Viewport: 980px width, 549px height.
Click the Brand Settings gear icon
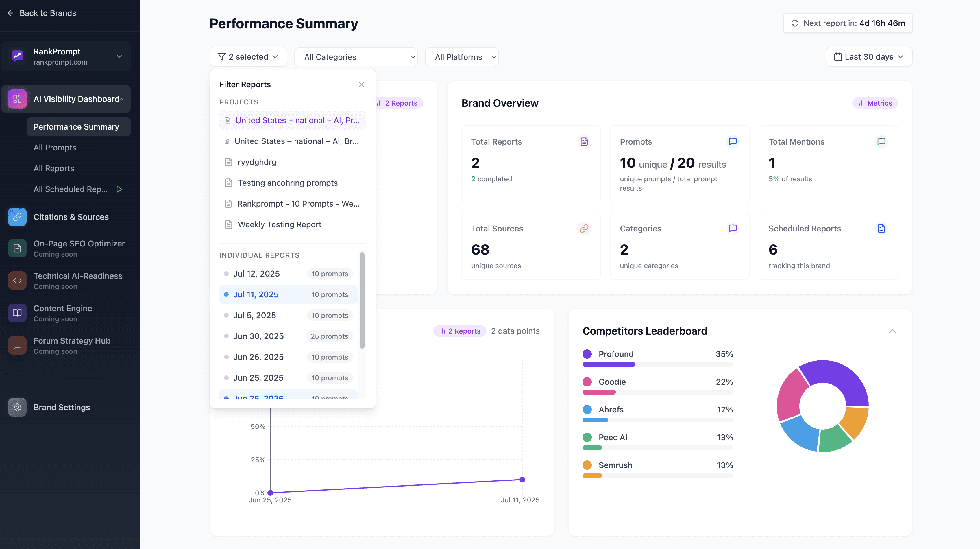click(x=17, y=407)
